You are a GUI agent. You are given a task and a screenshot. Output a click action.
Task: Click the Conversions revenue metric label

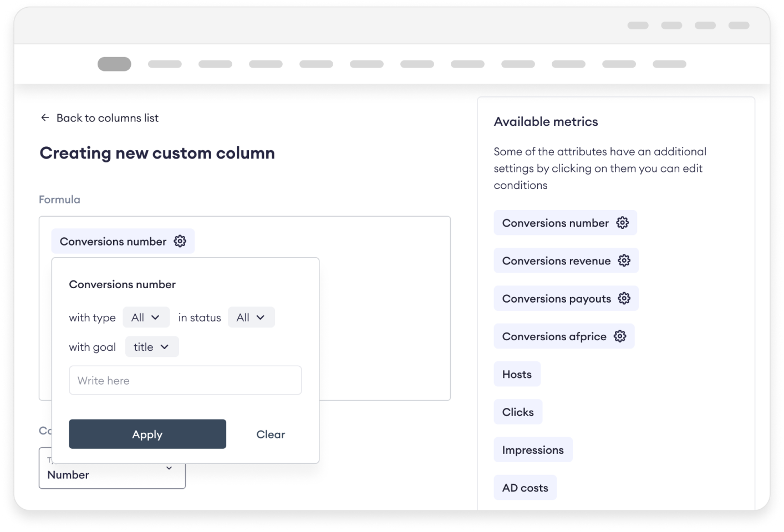coord(556,260)
